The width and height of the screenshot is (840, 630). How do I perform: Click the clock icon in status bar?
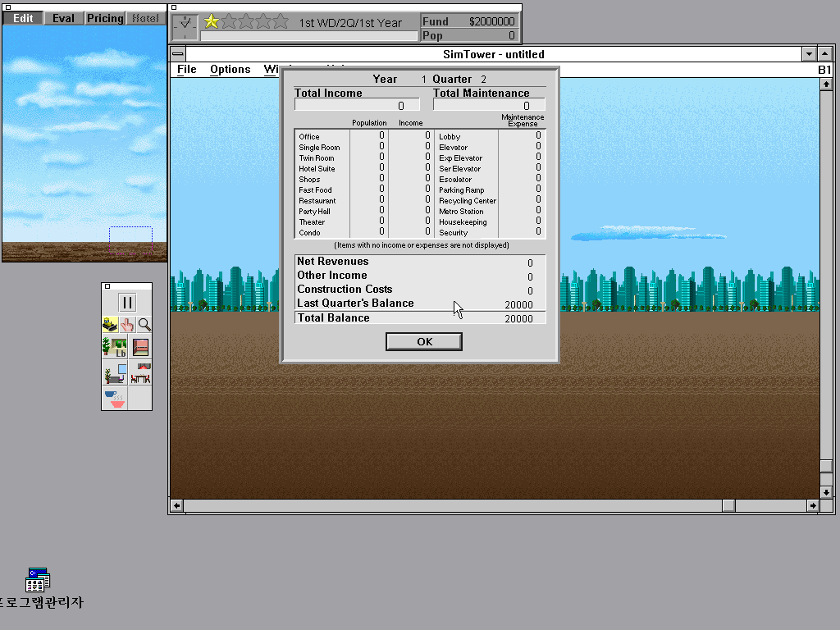coord(185,27)
